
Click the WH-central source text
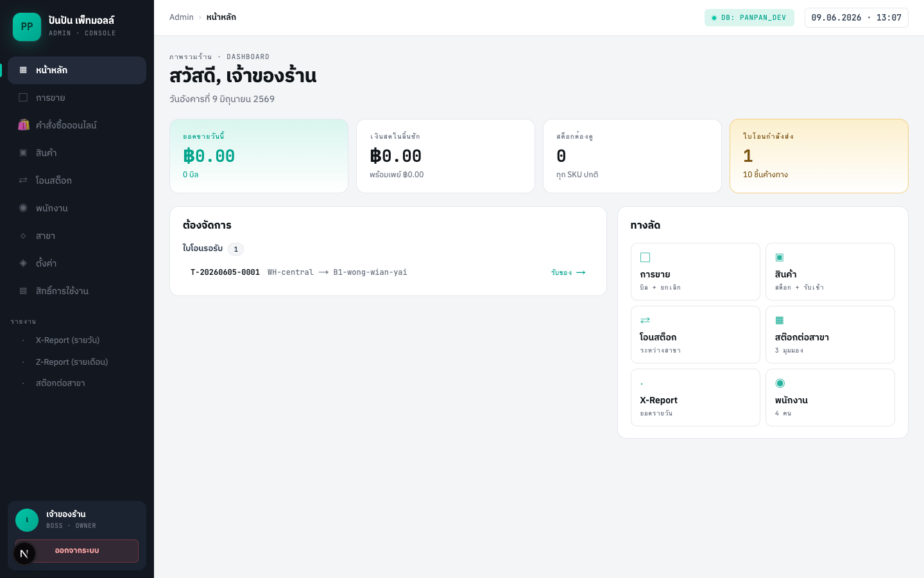(291, 272)
